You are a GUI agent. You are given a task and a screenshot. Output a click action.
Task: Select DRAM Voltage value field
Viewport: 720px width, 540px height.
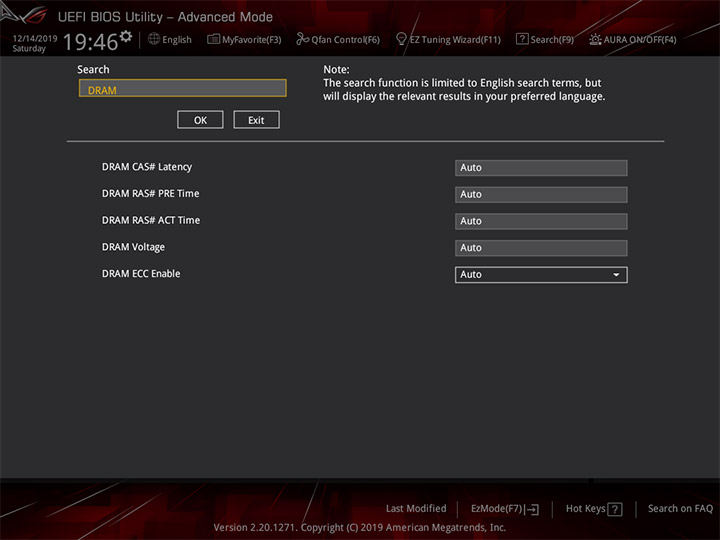pyautogui.click(x=541, y=248)
